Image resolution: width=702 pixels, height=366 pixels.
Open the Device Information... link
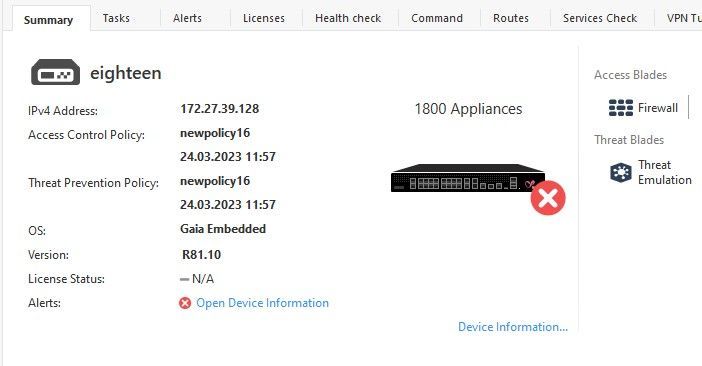[513, 327]
